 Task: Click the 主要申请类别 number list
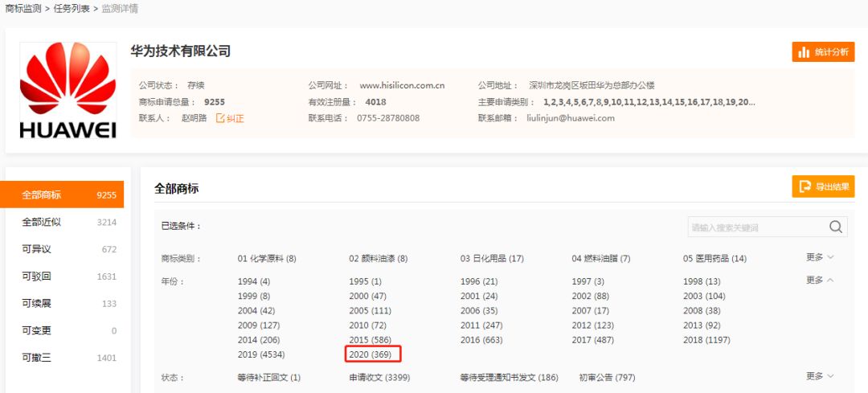click(x=649, y=102)
